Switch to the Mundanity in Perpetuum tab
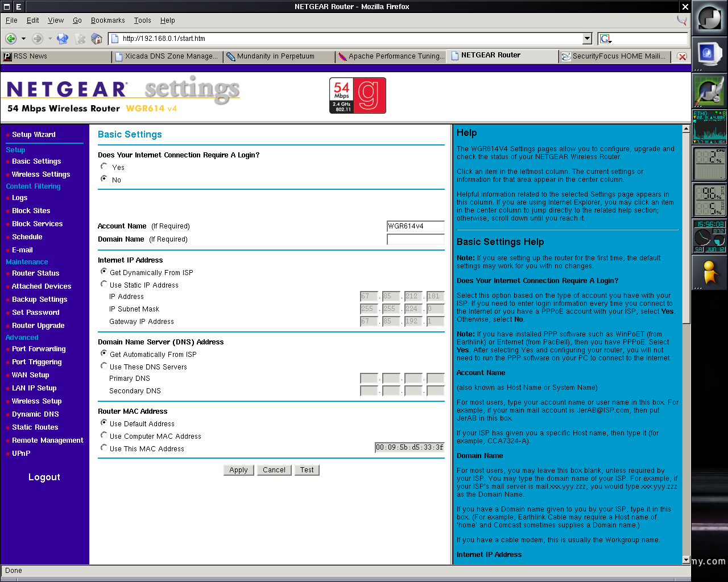The height and width of the screenshot is (582, 728). pos(279,56)
